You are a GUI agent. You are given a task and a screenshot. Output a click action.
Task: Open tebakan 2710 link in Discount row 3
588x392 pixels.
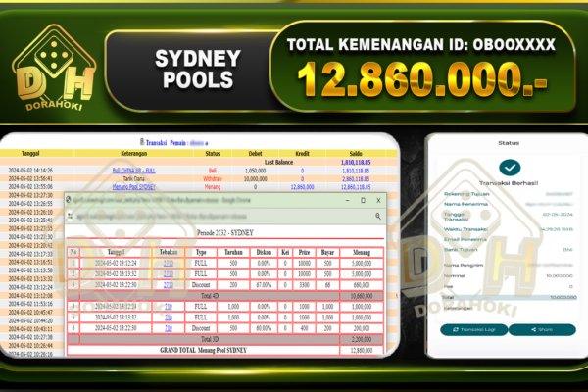169,285
